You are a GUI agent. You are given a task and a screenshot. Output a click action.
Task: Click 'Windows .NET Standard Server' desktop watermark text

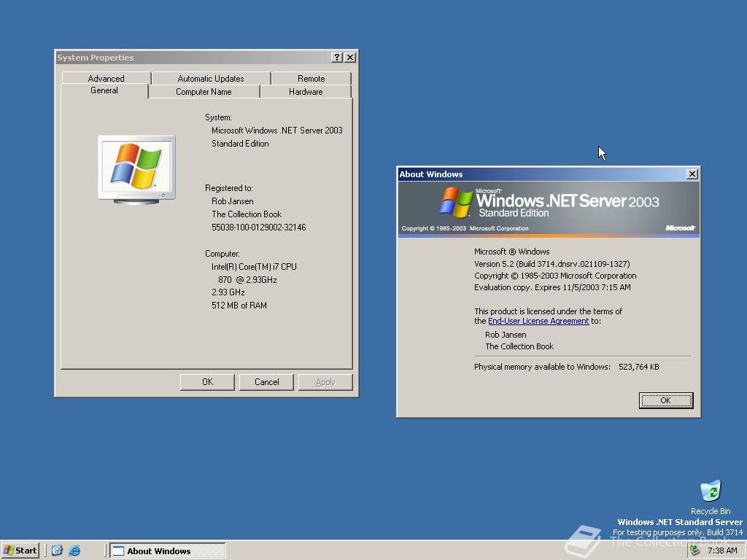[x=680, y=522]
